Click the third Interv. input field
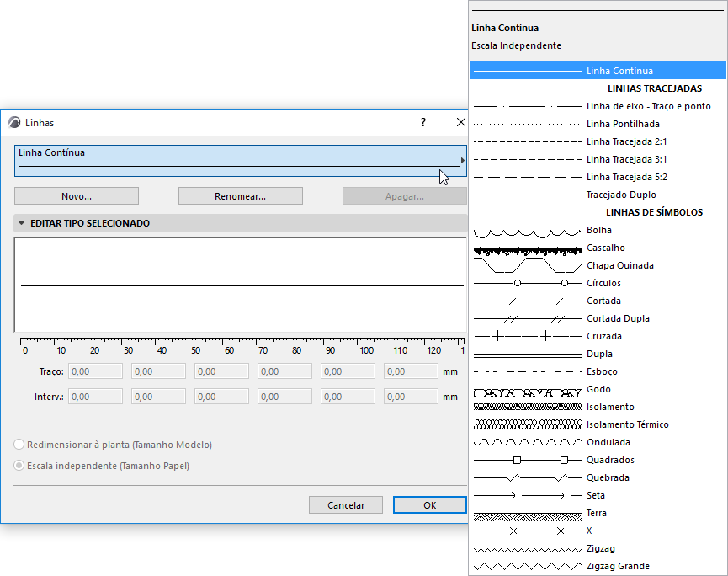 [x=221, y=397]
